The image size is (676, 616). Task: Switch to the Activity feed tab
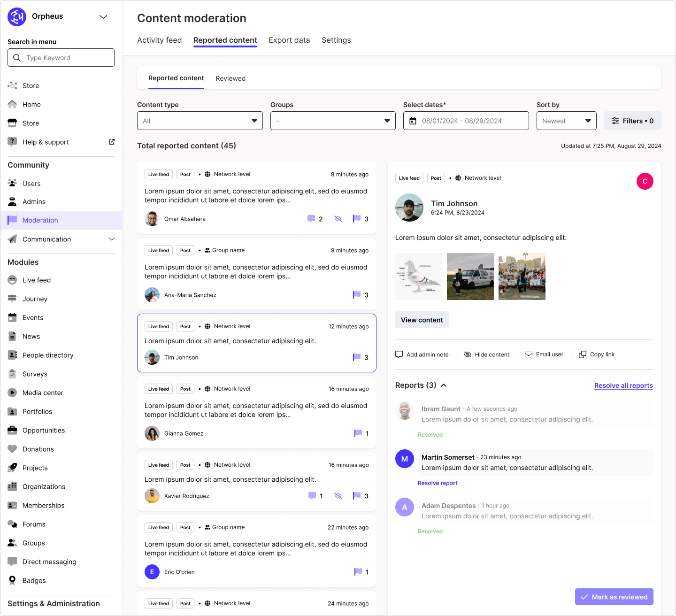(160, 40)
